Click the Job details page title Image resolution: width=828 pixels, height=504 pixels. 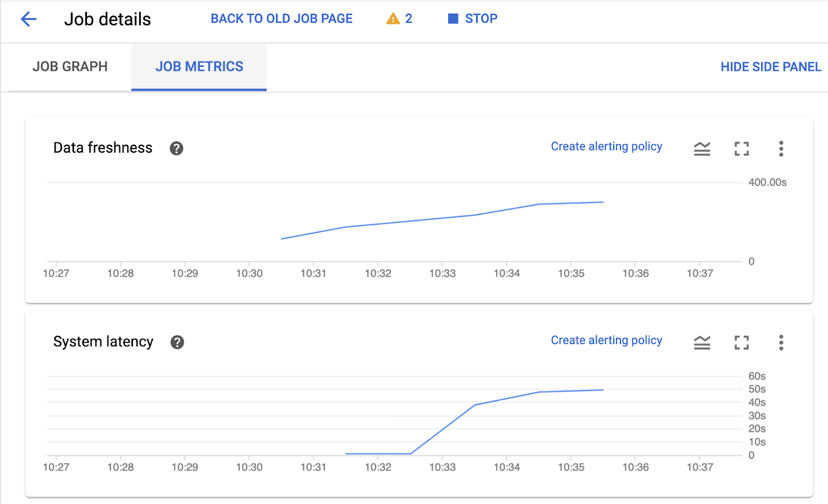coord(107,20)
